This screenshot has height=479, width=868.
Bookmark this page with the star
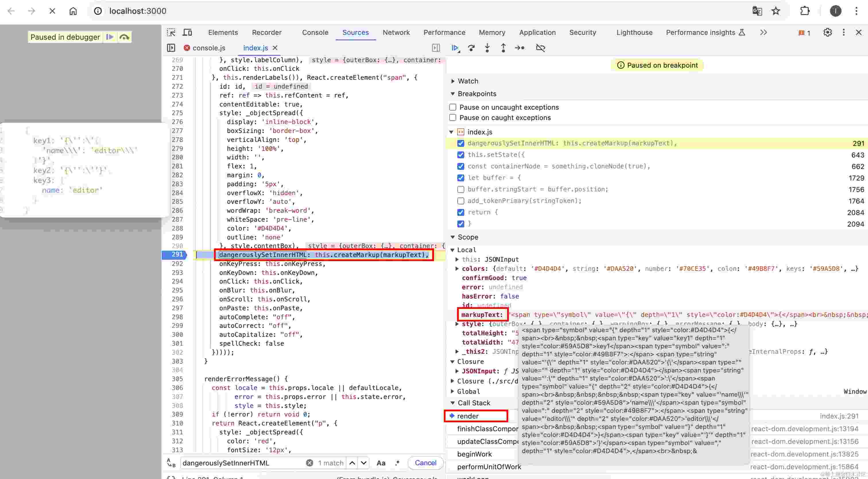pos(776,11)
